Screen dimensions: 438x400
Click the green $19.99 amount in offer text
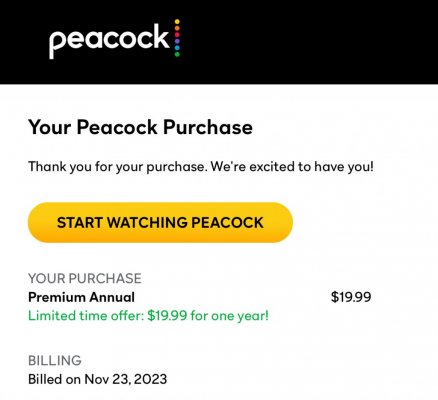(x=167, y=315)
